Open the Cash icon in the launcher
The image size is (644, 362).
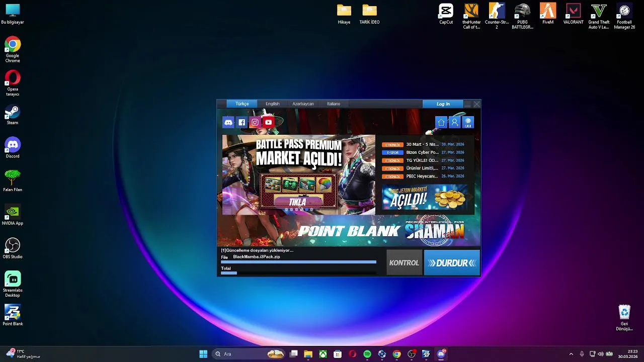(468, 122)
